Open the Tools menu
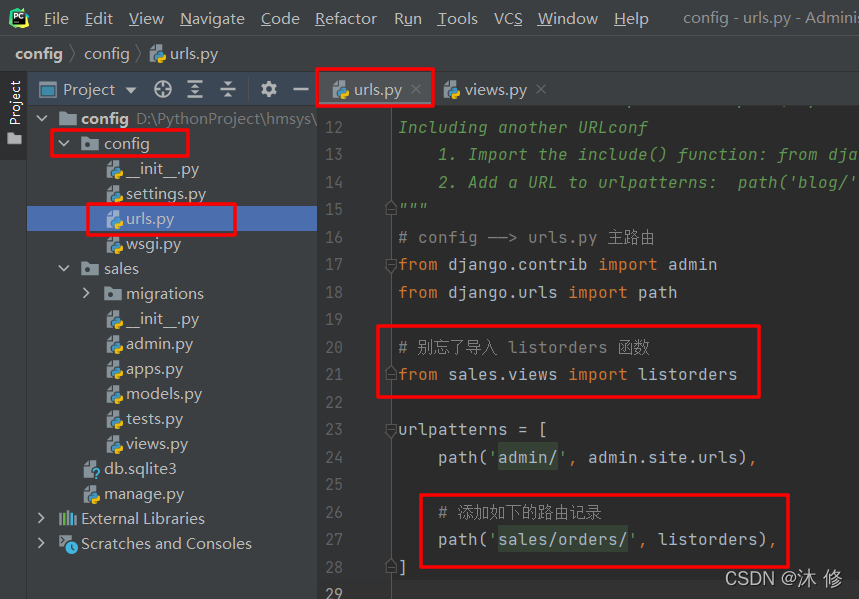The width and height of the screenshot is (859, 599). (457, 19)
